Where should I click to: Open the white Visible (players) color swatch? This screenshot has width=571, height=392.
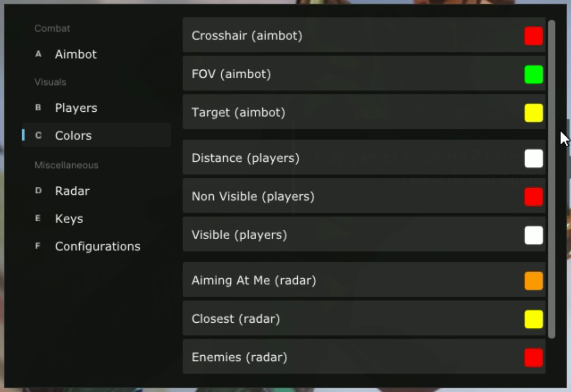(533, 235)
